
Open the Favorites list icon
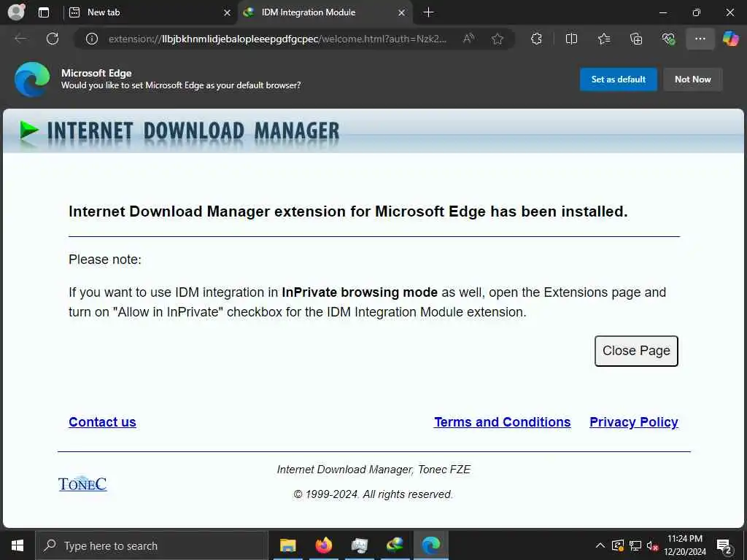604,39
